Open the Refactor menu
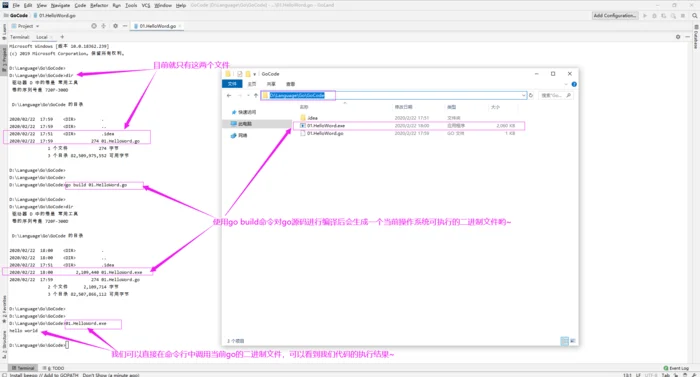 [x=99, y=5]
